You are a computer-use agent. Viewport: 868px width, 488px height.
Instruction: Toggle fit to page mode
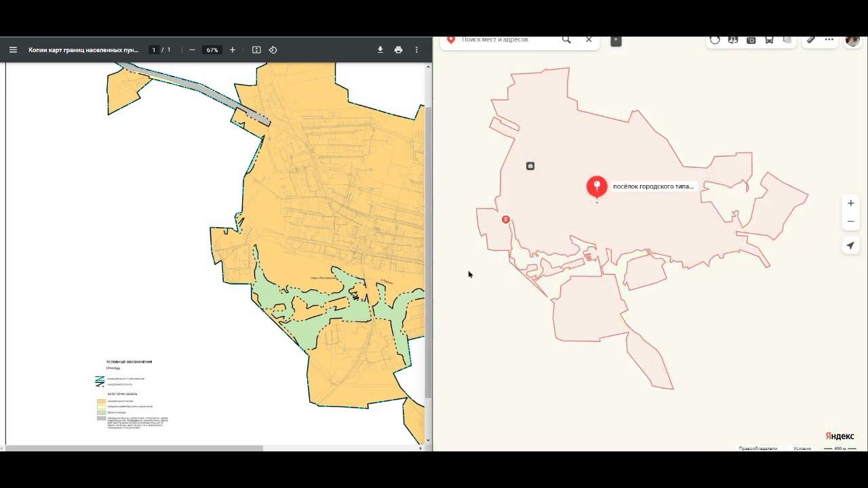(256, 49)
